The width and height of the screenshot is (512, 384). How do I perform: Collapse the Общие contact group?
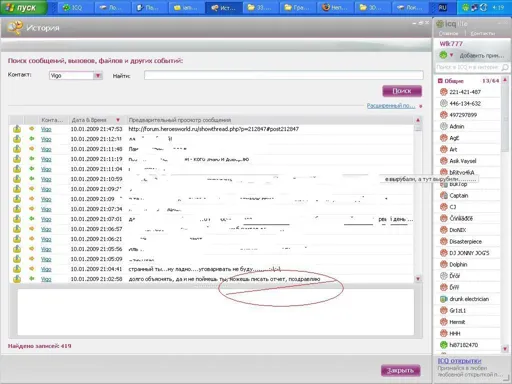[x=440, y=81]
